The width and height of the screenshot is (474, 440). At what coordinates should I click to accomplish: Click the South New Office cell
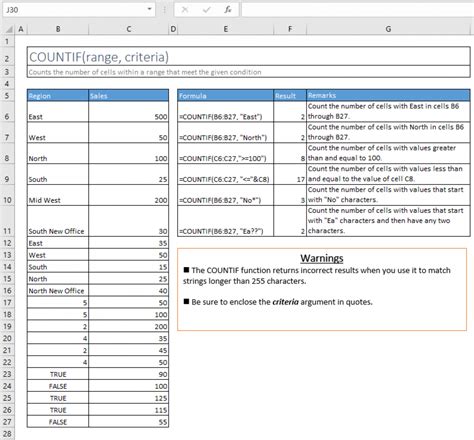tap(58, 221)
